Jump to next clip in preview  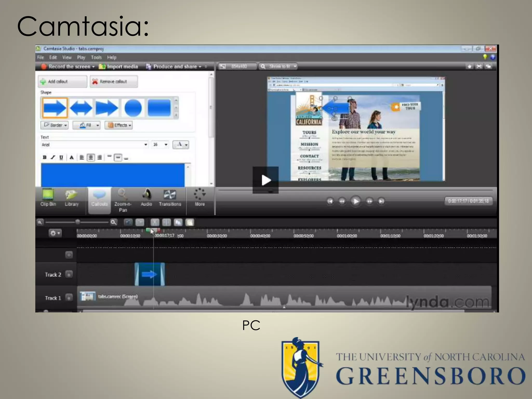click(x=381, y=201)
